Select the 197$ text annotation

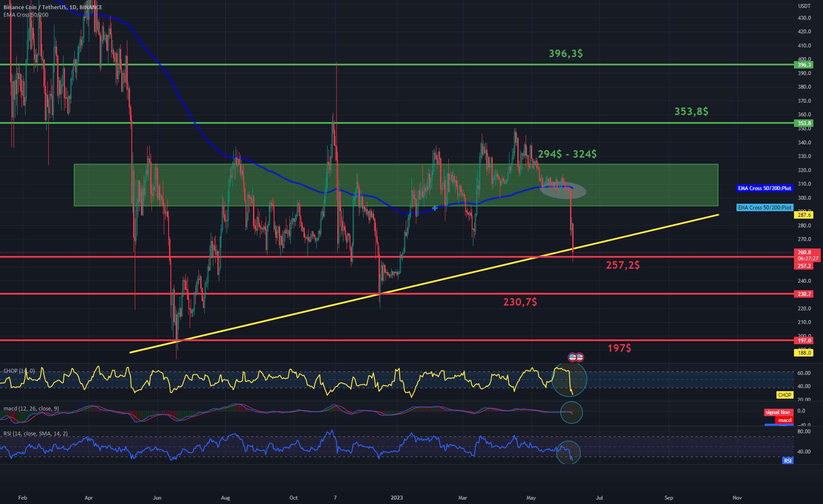619,348
